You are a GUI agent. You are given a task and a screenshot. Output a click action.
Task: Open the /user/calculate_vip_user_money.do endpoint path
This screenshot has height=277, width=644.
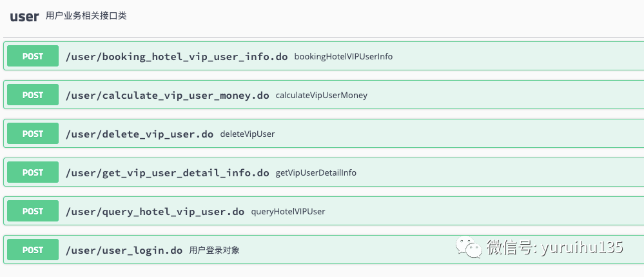168,95
